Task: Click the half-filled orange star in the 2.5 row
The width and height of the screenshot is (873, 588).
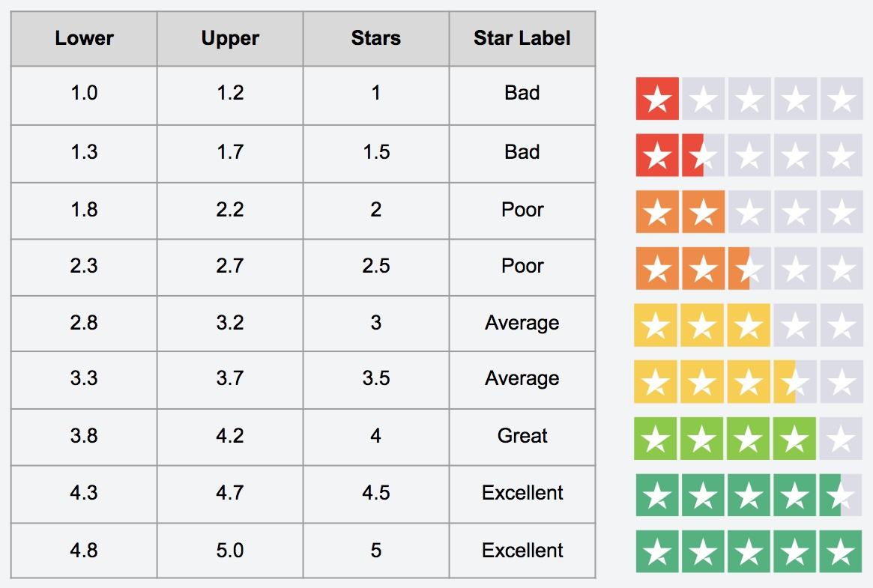Action: tap(749, 268)
